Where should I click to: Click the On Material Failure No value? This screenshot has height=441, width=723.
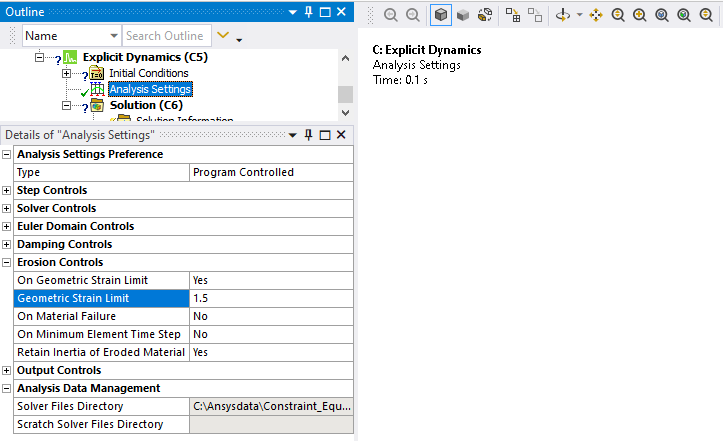click(x=271, y=316)
